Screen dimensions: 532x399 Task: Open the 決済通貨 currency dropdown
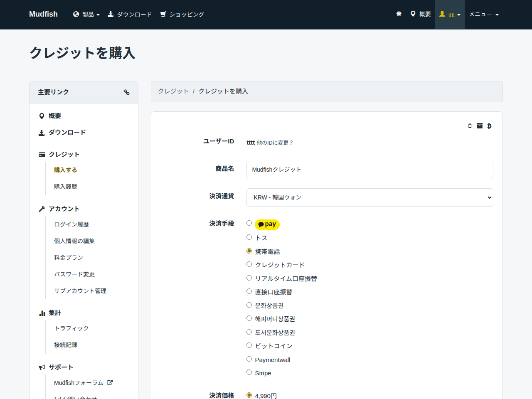(x=370, y=197)
